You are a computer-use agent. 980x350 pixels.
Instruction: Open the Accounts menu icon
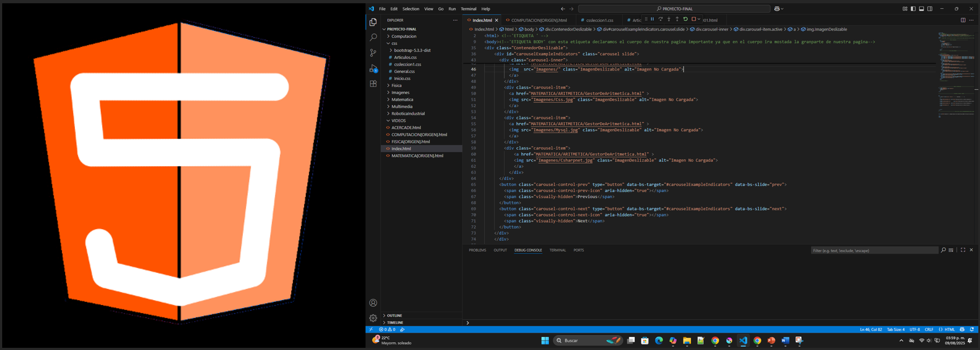[373, 303]
